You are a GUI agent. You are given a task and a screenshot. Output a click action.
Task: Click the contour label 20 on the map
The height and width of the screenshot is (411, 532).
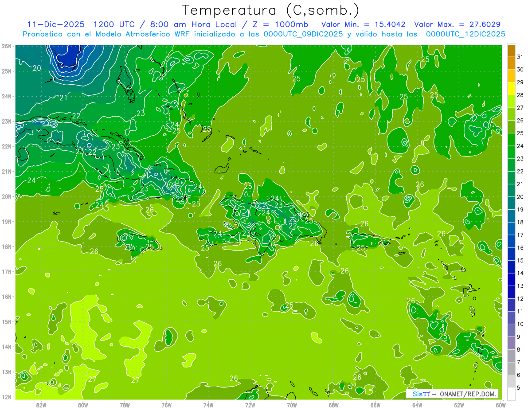pos(37,68)
